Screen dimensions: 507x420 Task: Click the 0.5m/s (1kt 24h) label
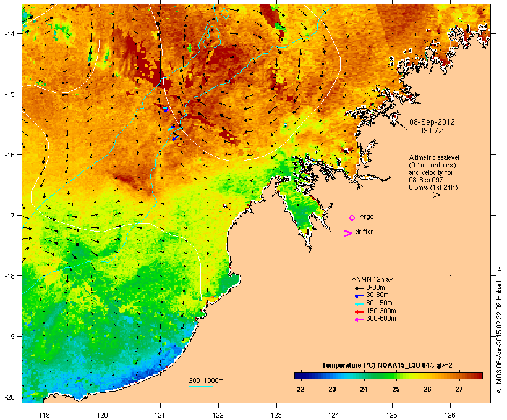pos(433,187)
